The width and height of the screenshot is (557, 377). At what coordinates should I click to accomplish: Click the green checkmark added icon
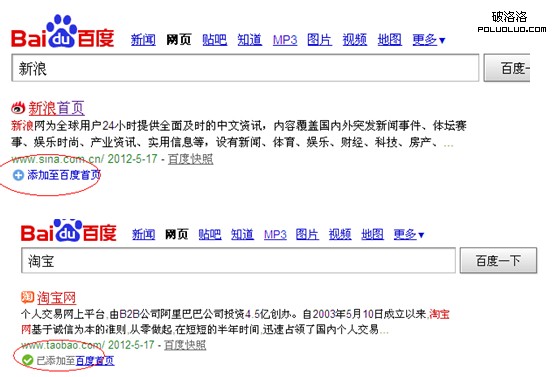coord(27,360)
